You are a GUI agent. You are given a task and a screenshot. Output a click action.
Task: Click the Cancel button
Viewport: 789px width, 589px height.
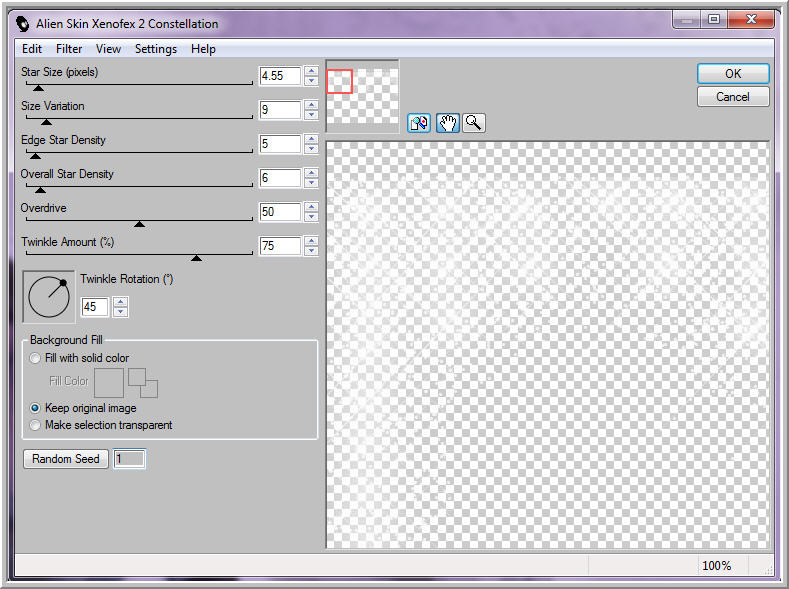click(733, 97)
